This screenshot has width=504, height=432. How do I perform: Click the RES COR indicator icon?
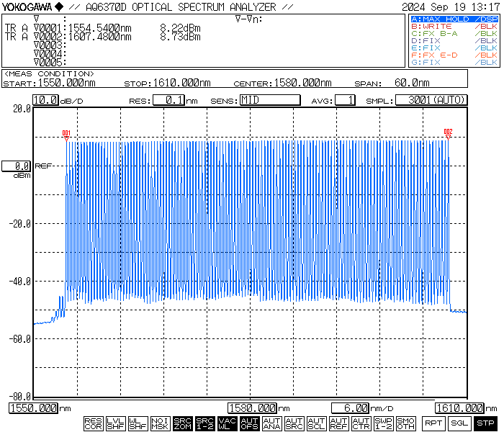point(93,423)
